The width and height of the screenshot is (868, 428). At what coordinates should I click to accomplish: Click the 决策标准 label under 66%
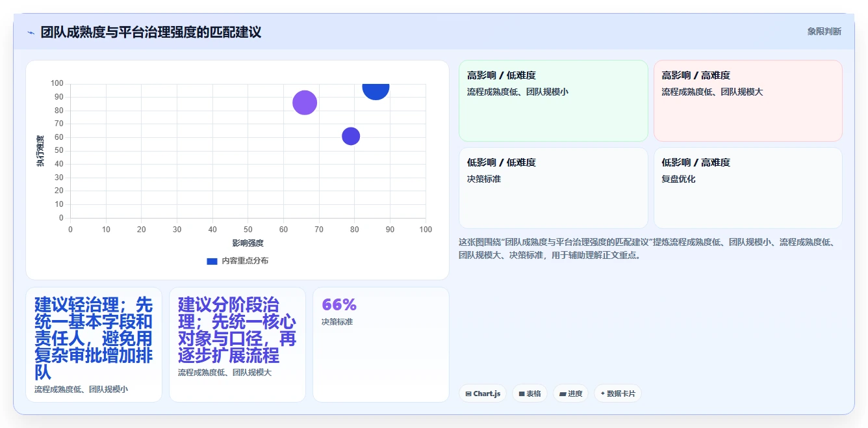click(x=337, y=322)
